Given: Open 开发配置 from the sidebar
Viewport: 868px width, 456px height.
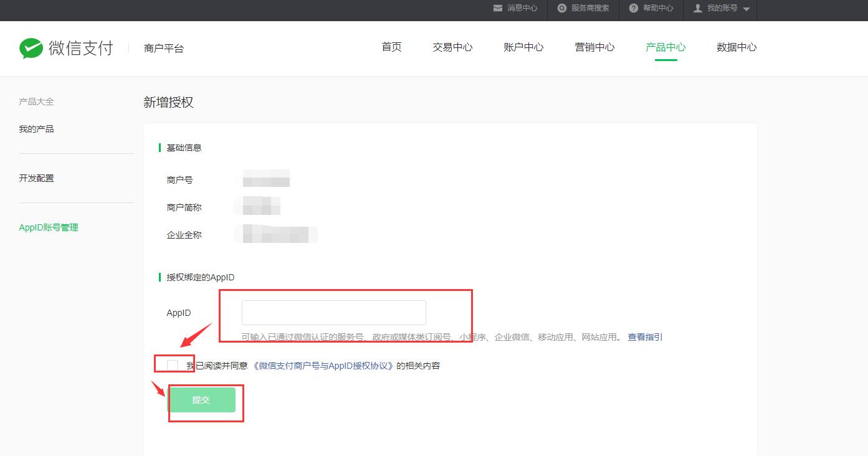Looking at the screenshot, I should tap(36, 178).
